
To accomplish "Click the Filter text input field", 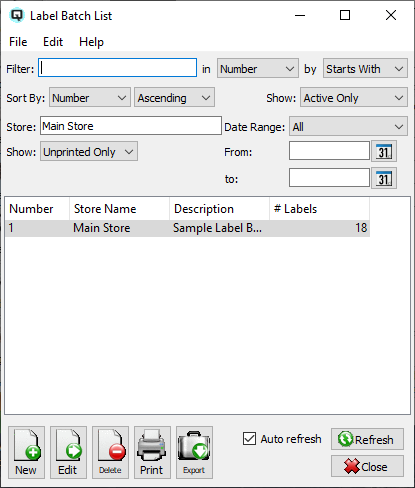I will point(117,68).
